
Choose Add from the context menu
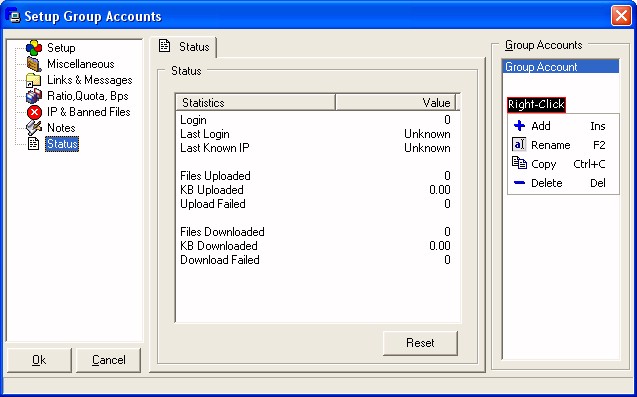563,126
